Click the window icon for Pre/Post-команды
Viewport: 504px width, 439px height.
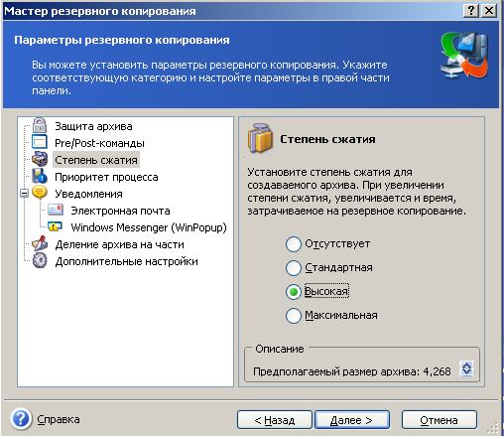[x=40, y=142]
